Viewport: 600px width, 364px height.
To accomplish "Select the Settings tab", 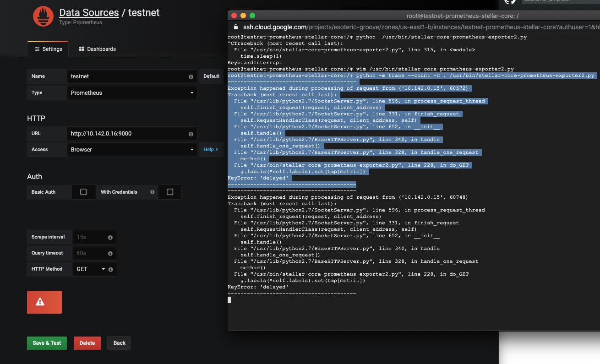I will (x=48, y=49).
